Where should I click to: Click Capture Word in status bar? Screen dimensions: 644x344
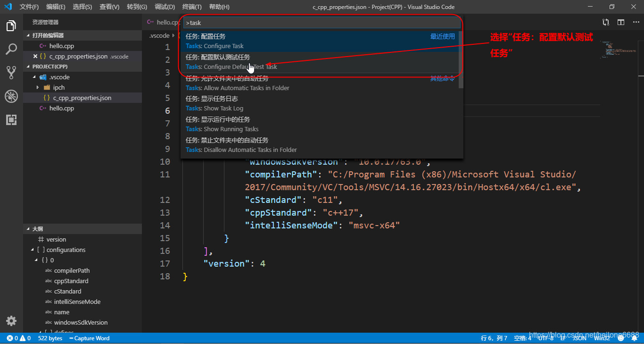pyautogui.click(x=89, y=338)
